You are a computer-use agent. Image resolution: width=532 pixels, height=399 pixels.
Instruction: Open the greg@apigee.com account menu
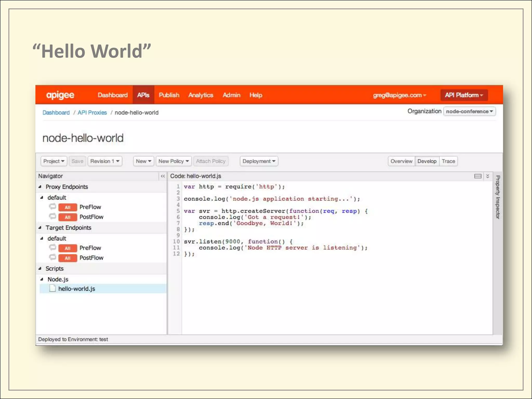pyautogui.click(x=400, y=95)
